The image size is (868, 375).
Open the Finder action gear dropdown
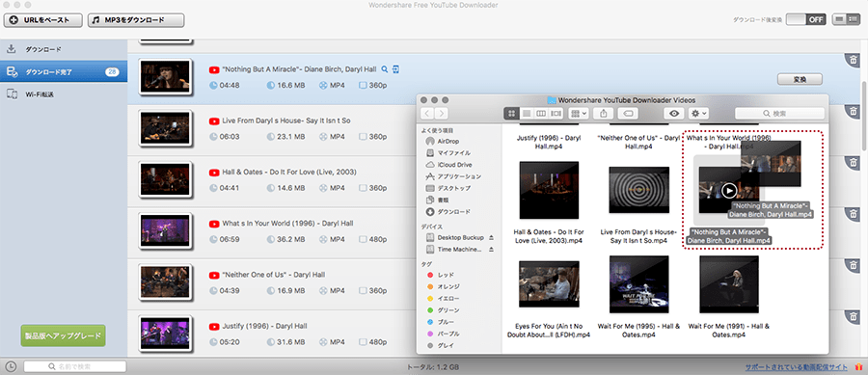click(698, 114)
